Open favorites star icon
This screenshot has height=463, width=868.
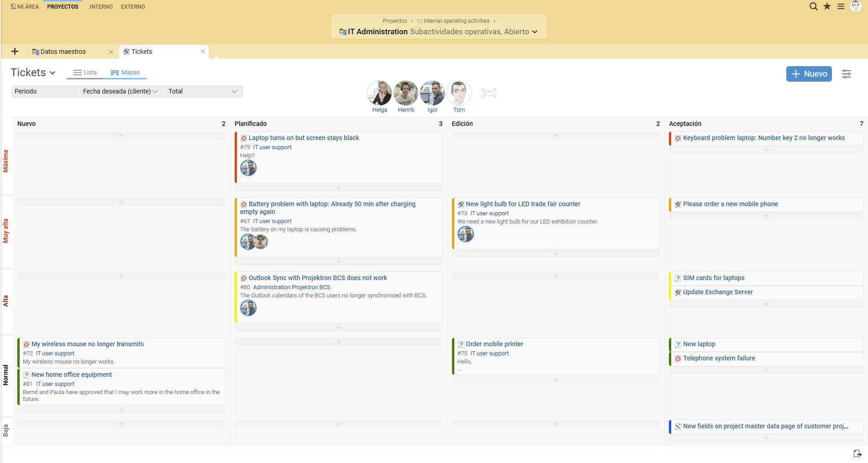point(827,6)
